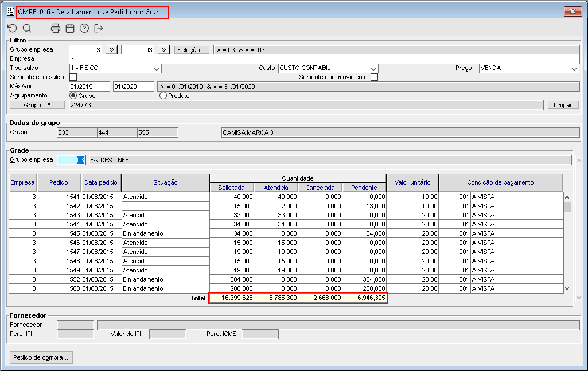588x371 pixels.
Task: Click the Seleção... button
Action: click(191, 50)
